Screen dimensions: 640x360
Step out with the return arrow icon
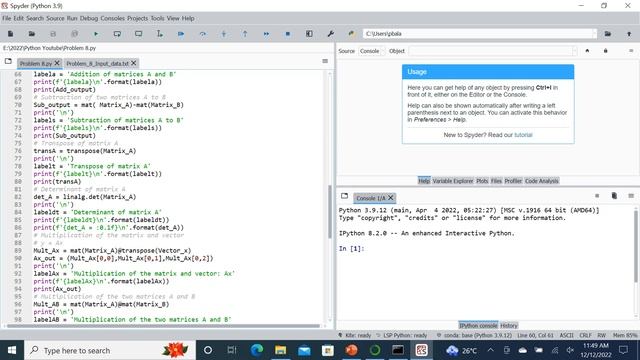pos(245,34)
